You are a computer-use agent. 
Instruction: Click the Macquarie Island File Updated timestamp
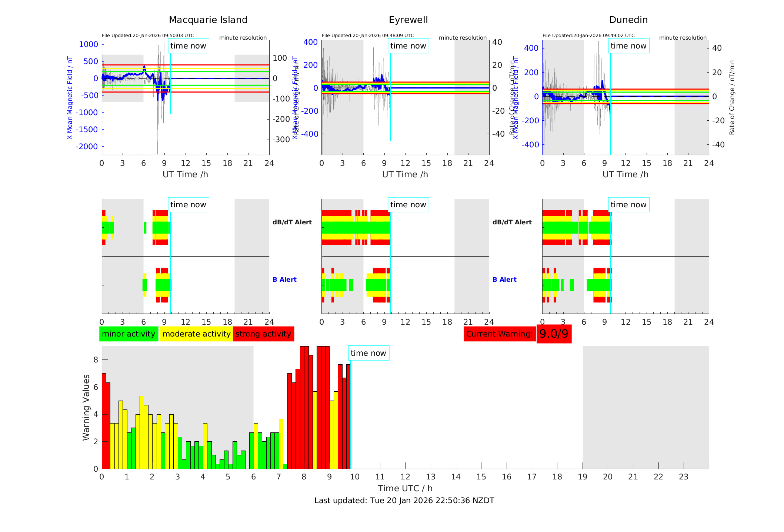148,36
